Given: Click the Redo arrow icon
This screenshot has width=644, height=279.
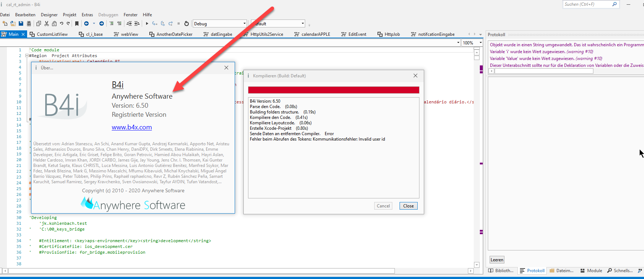Looking at the screenshot, I should coord(68,23).
